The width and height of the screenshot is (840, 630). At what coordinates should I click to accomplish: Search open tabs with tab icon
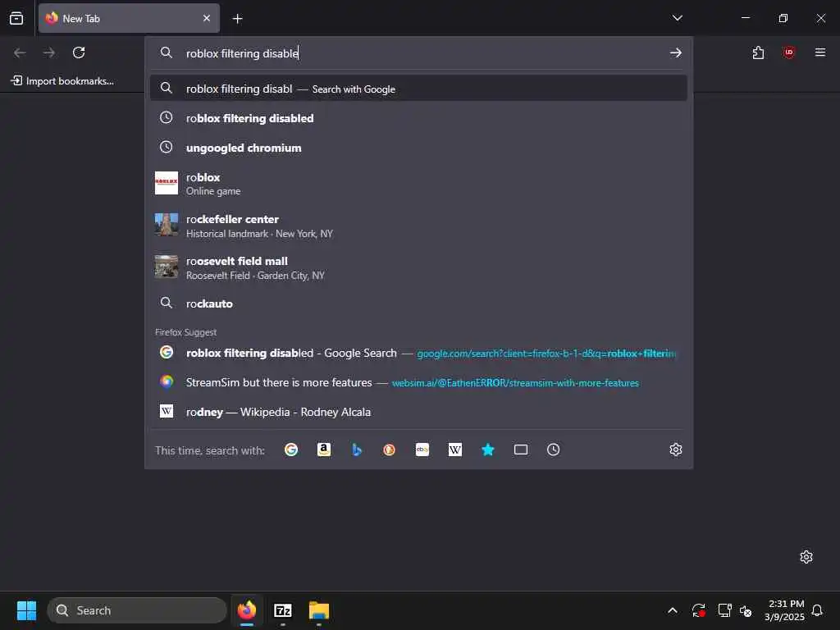[x=521, y=450]
